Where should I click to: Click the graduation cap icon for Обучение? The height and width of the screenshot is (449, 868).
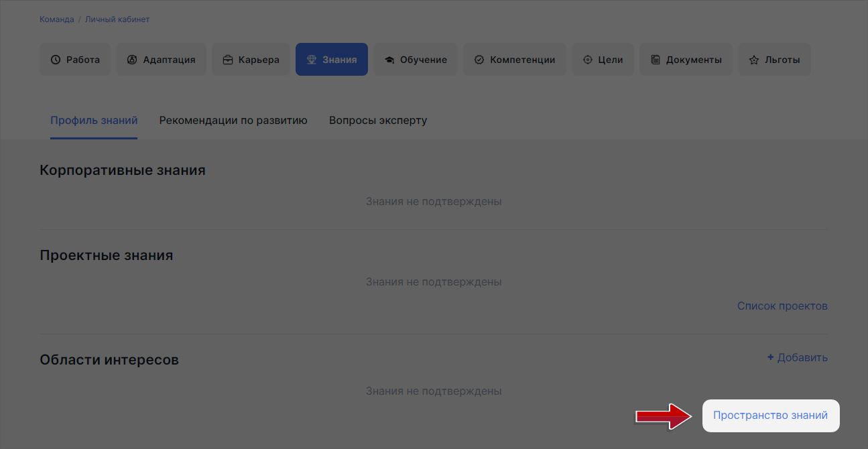[x=389, y=59]
